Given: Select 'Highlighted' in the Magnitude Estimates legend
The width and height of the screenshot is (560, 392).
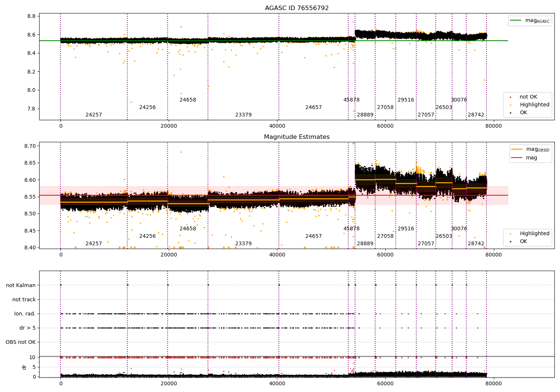Looking at the screenshot, I should 535,234.
